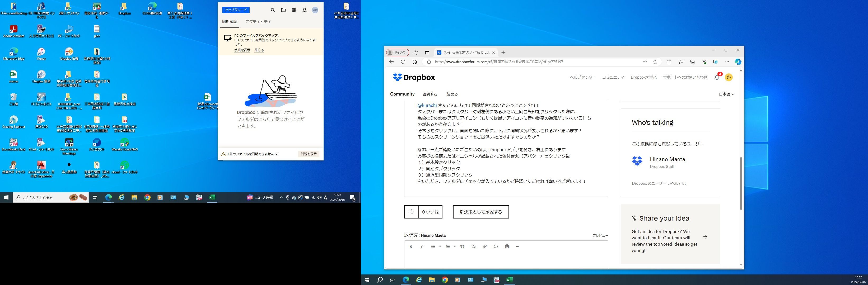868x285 pixels.
Task: Click the Edge address bar URL
Action: pos(499,62)
